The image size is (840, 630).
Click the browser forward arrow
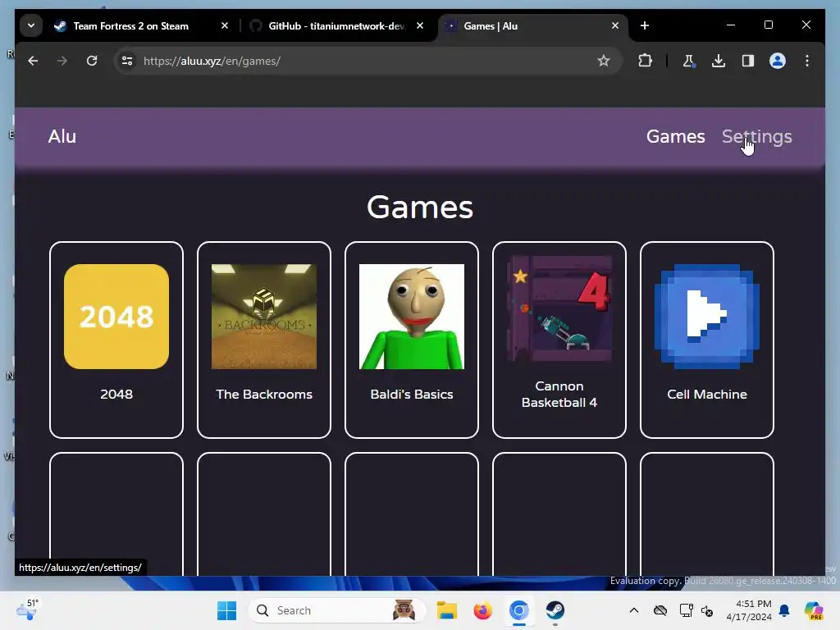62,61
